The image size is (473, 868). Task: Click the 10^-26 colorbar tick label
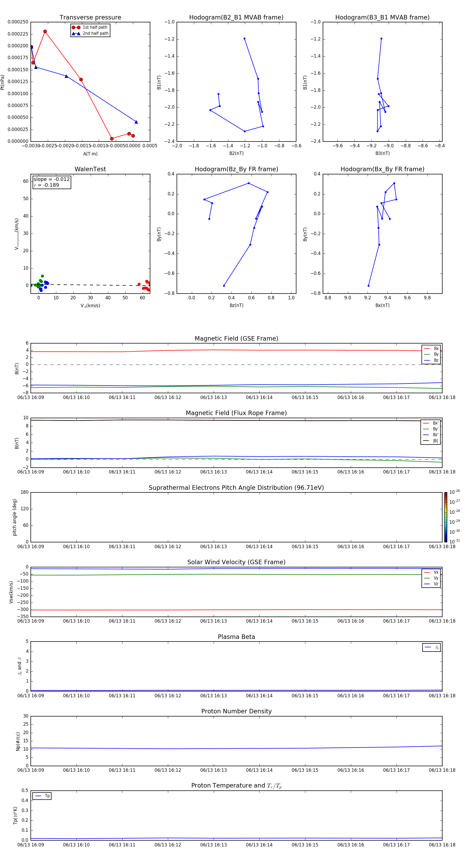(x=455, y=492)
